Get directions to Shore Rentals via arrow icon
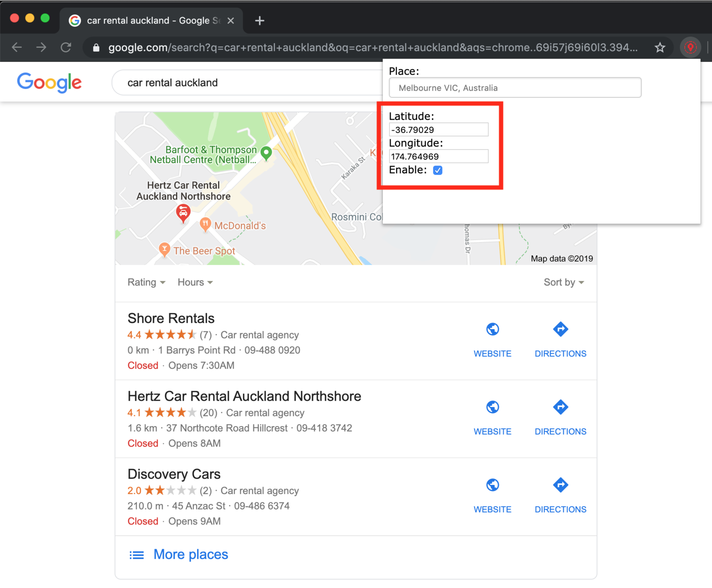Viewport: 712px width, 588px height. click(561, 329)
